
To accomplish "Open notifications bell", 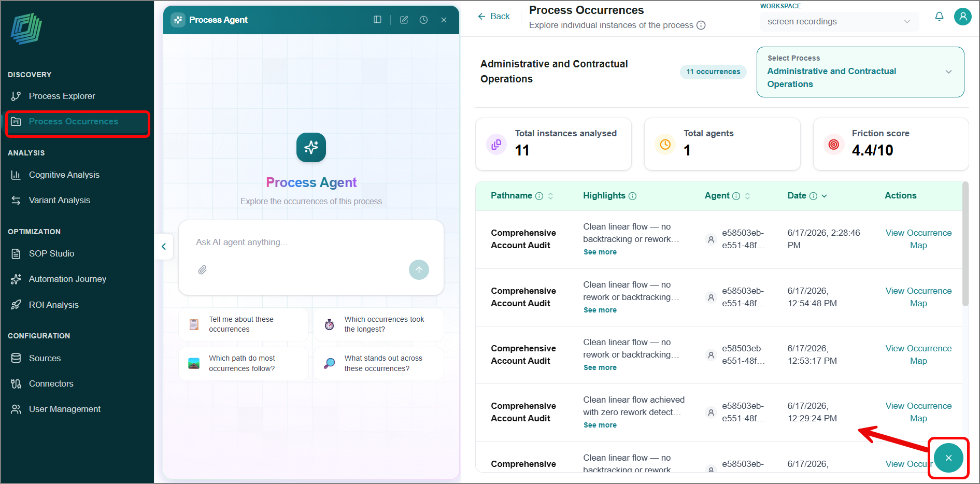I will 939,17.
